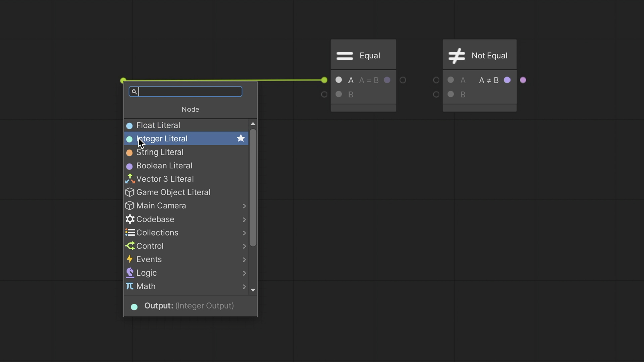Toggle favorite on Integer Literal node
The height and width of the screenshot is (362, 644).
coord(241,139)
